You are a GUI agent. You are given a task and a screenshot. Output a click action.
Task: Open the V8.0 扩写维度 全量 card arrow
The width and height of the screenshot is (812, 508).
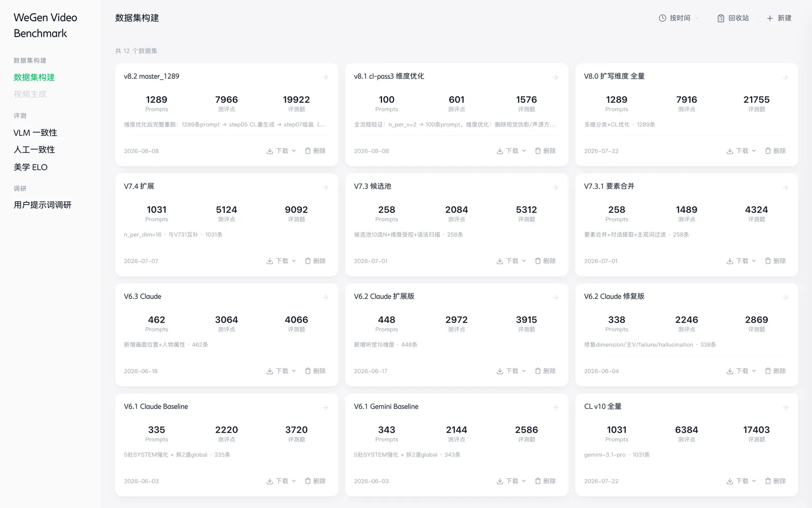785,77
